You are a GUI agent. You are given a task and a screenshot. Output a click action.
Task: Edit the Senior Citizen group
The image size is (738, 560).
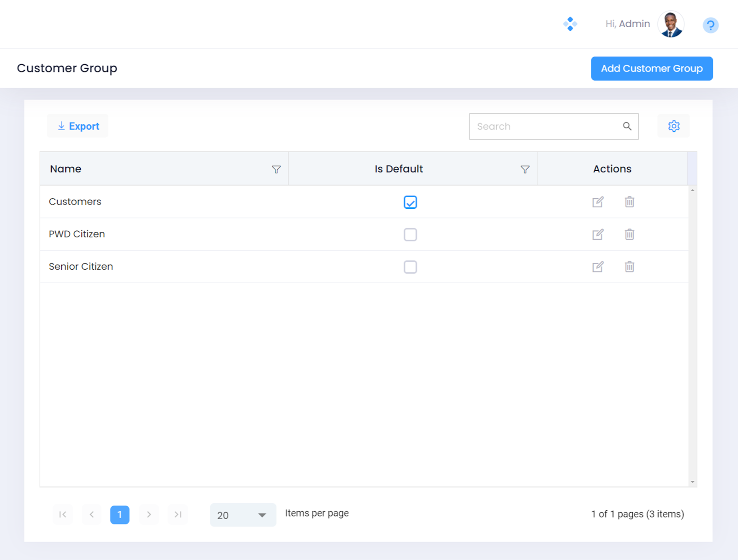click(598, 267)
